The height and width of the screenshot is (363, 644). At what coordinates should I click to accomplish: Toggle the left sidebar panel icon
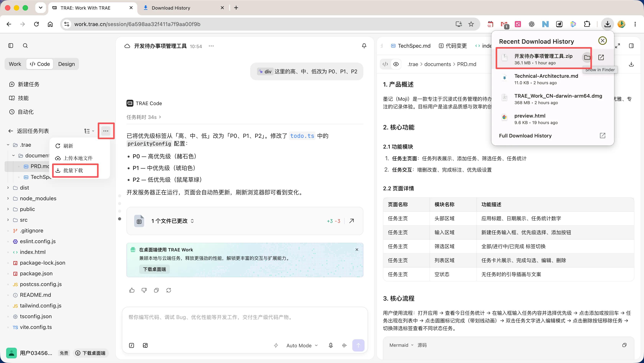point(11,46)
